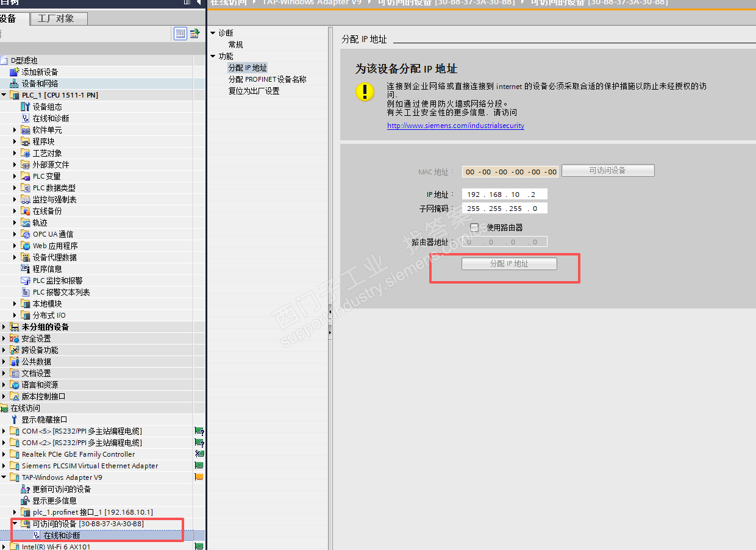Image resolution: width=756 pixels, height=550 pixels.
Task: Click the 工艺对象 technology objects icon
Action: coord(26,153)
